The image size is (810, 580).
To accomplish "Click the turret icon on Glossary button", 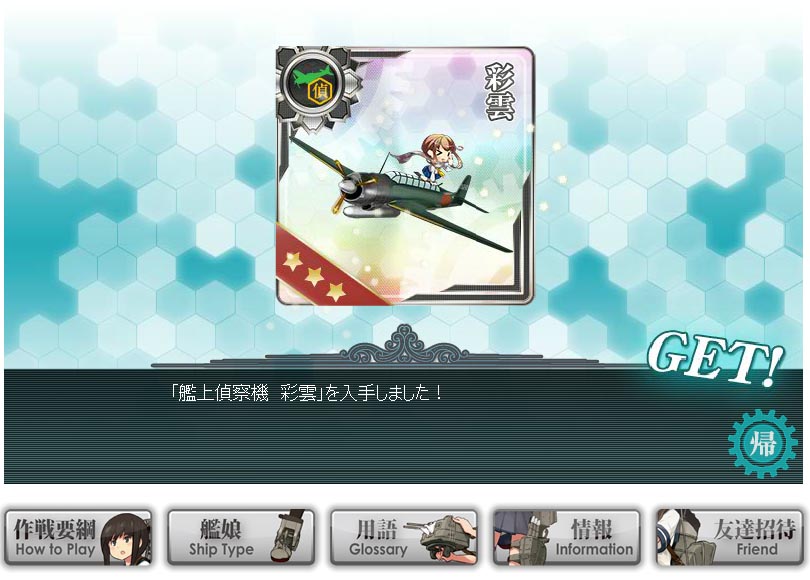I will coord(446,536).
